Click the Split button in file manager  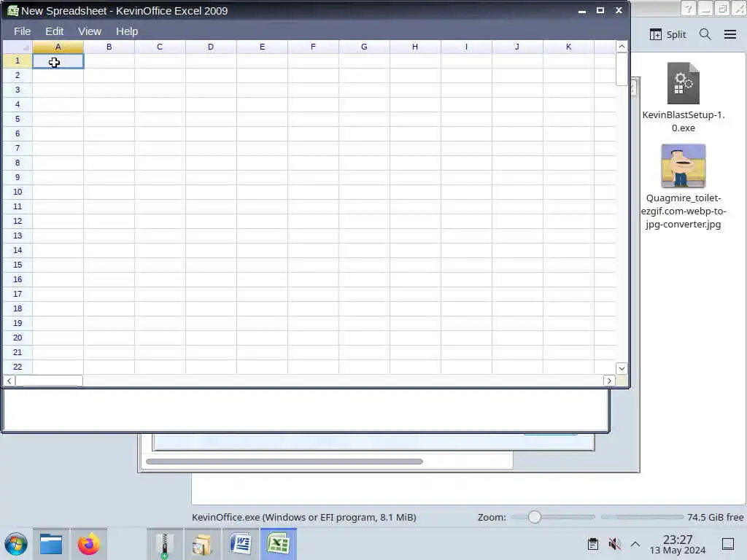click(668, 34)
